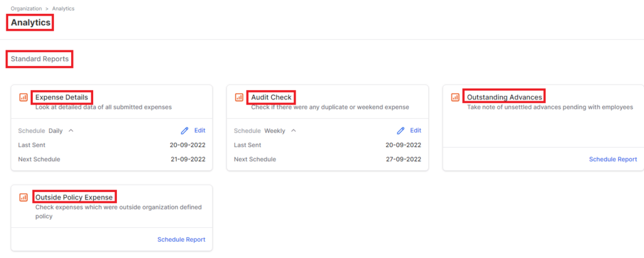Click pencil icon in Expense Details card
644x258 pixels.
click(185, 131)
